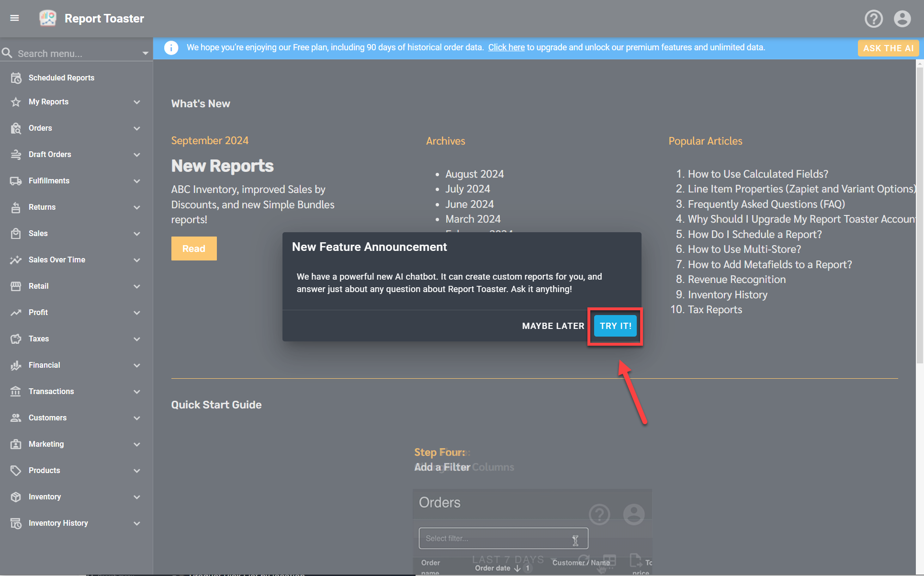Dismiss the announcement with MAYBE LATER

pos(552,326)
